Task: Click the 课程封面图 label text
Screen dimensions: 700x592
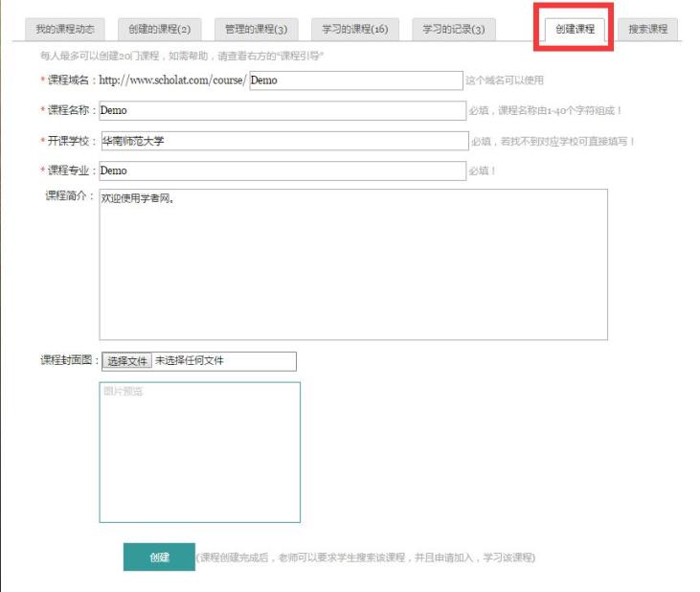Action: [69, 361]
